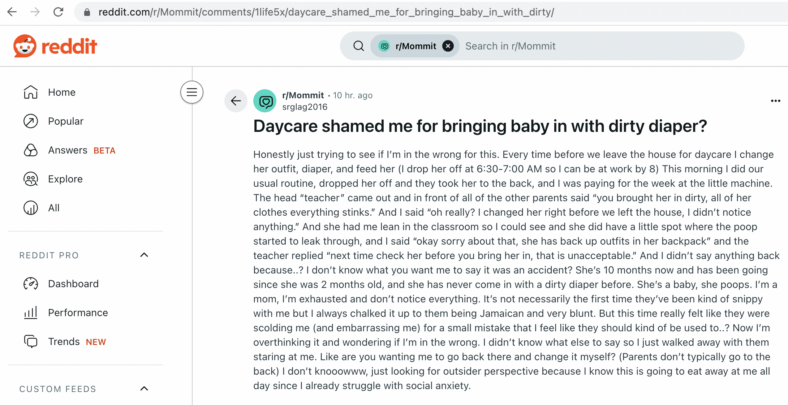Image resolution: width=788 pixels, height=405 pixels.
Task: Collapse sidebar with the hamburger toggle
Action: [191, 92]
